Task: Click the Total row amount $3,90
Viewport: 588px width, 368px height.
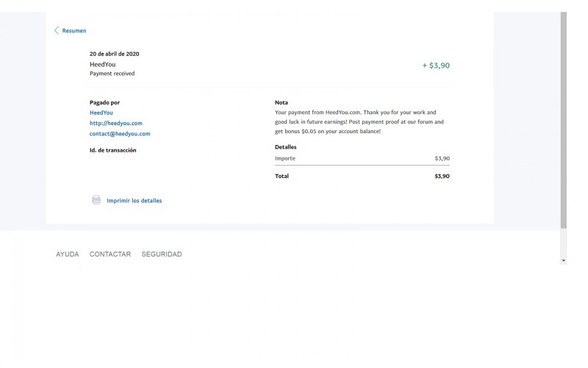Action: 442,177
